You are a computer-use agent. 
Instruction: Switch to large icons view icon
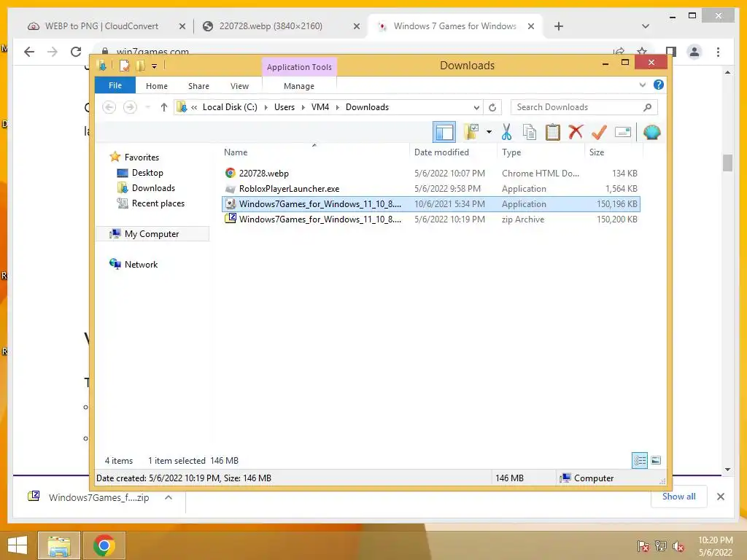click(x=656, y=460)
